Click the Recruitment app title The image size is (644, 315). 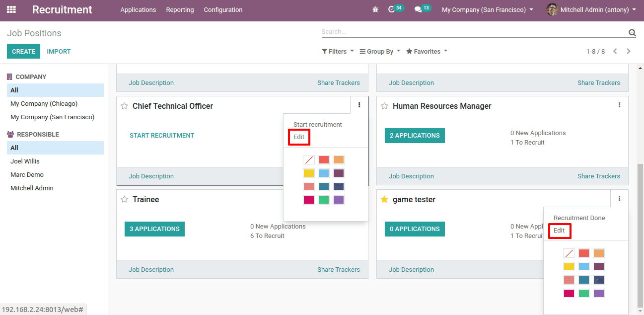click(x=62, y=9)
